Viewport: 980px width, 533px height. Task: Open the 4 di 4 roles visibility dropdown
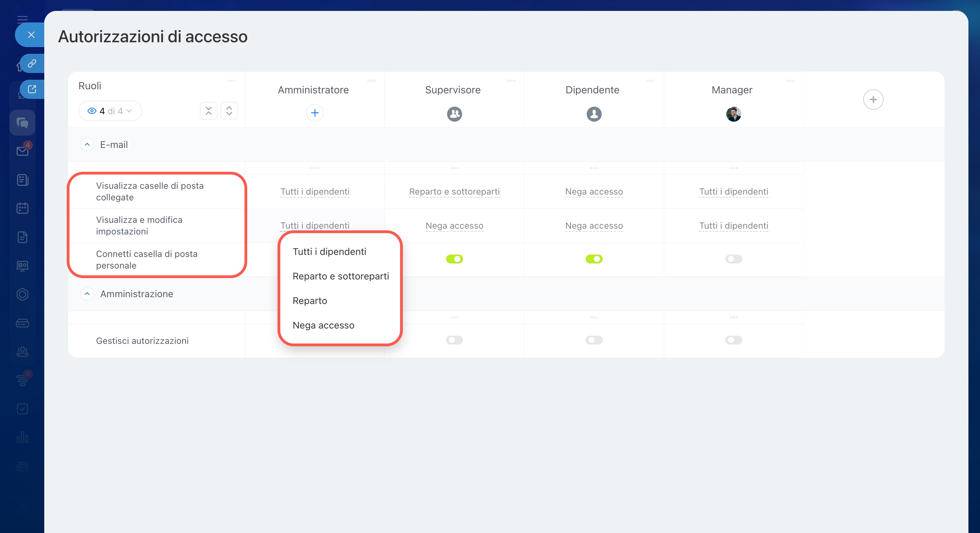(110, 111)
